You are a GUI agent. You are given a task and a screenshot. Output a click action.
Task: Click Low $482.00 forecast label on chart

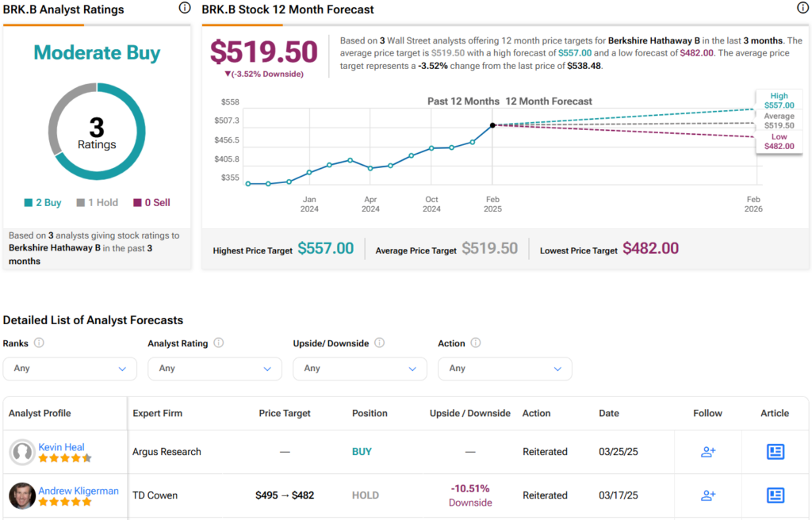pyautogui.click(x=779, y=141)
